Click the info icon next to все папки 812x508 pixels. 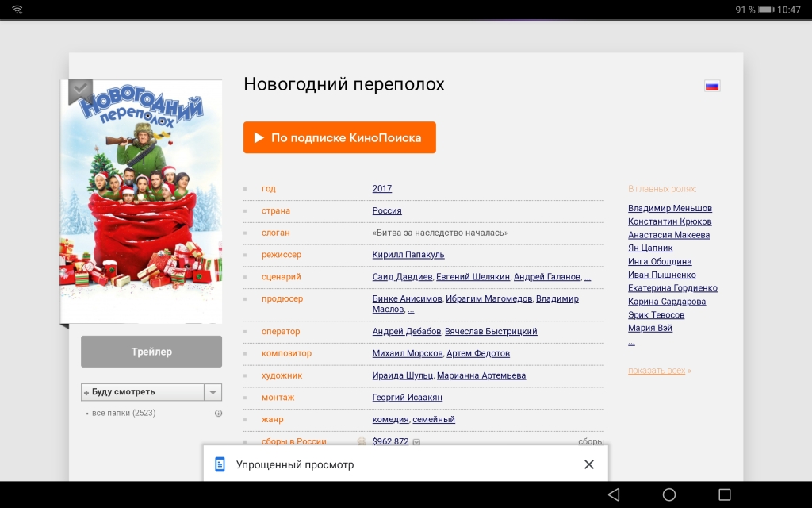[x=218, y=413]
